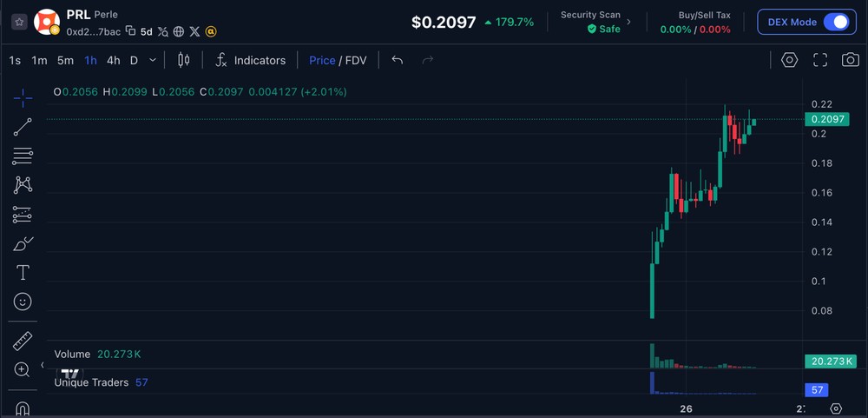Open the emoji/sticker tool
This screenshot has width=868, height=418.
tap(23, 302)
